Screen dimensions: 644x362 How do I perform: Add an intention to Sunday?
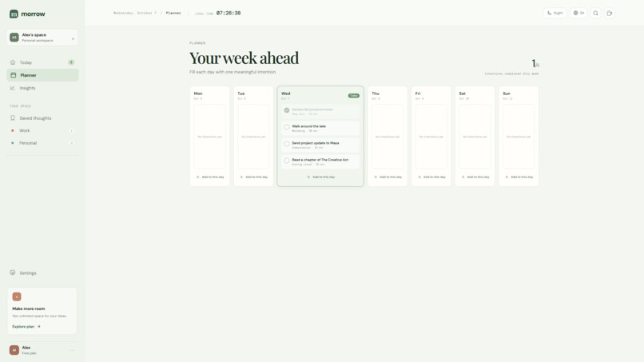519,177
